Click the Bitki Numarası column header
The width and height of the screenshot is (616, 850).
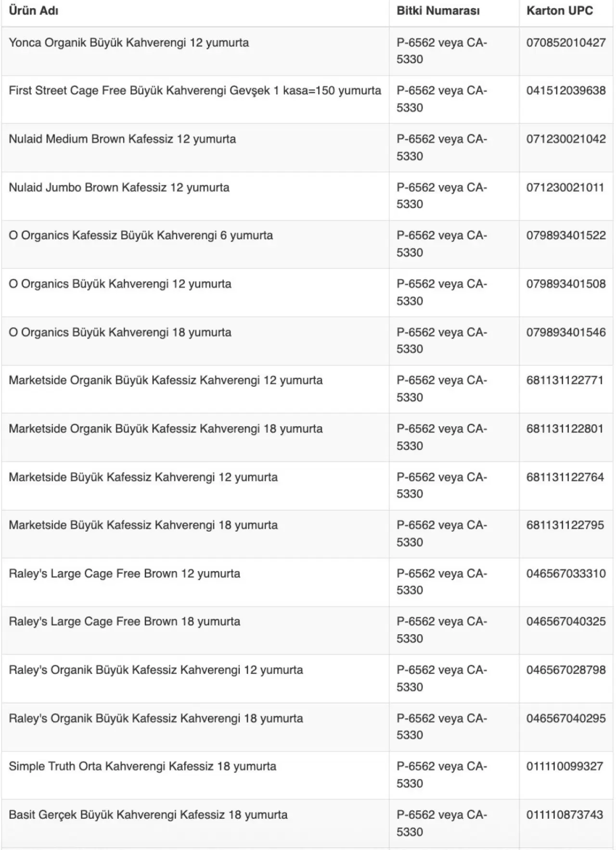click(x=438, y=11)
